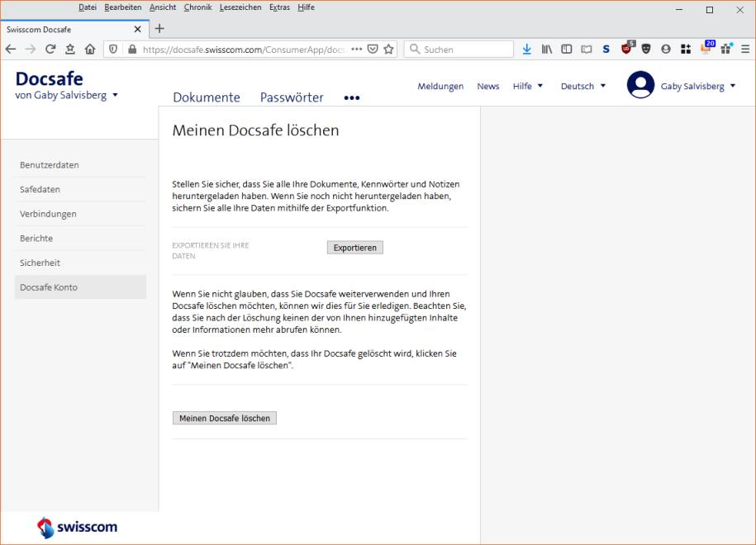Select Benutzerdaten in the sidebar

(80, 165)
